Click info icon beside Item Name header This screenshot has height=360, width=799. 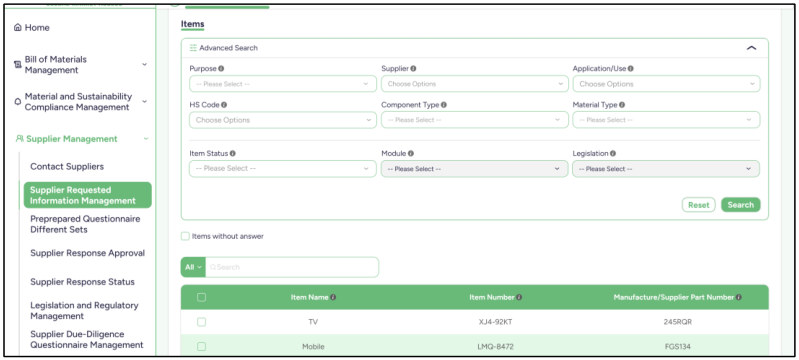pyautogui.click(x=333, y=297)
